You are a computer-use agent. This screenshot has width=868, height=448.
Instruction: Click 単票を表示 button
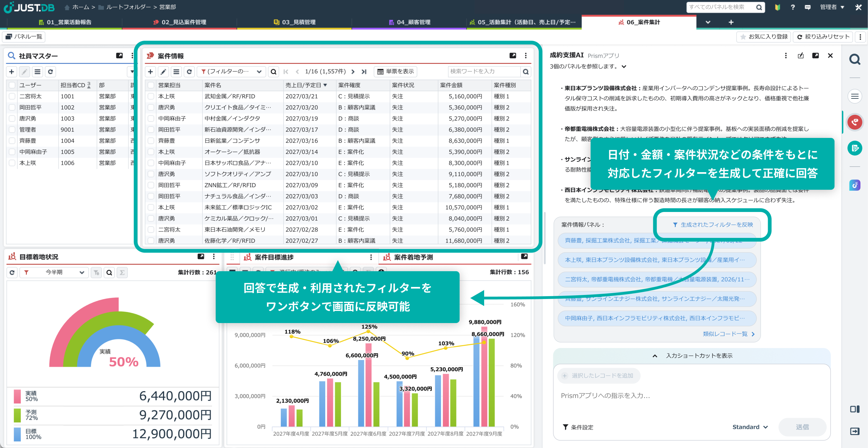(x=395, y=72)
